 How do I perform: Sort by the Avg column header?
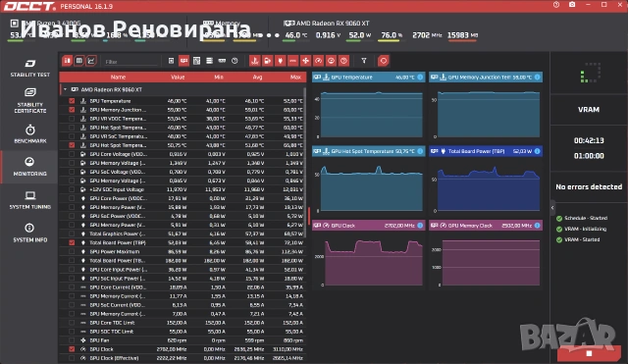pyautogui.click(x=257, y=77)
